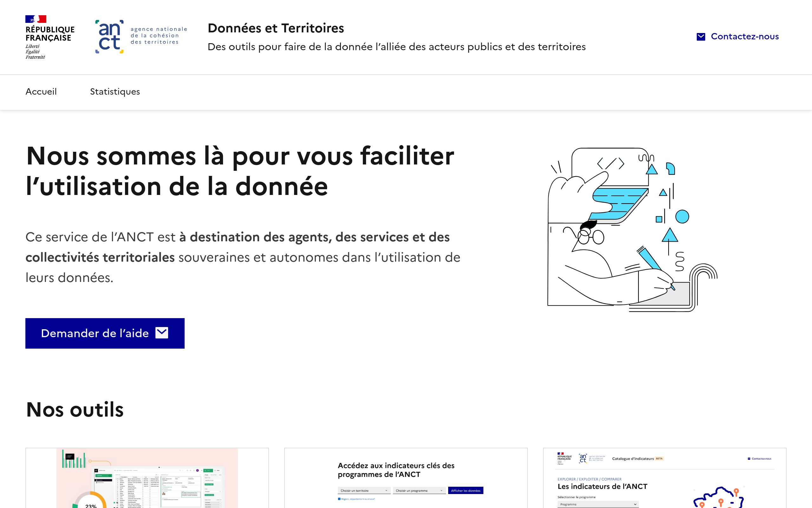Open the 'Accédez aux indicateurs clés' tool card
This screenshot has width=812, height=508.
[x=406, y=478]
